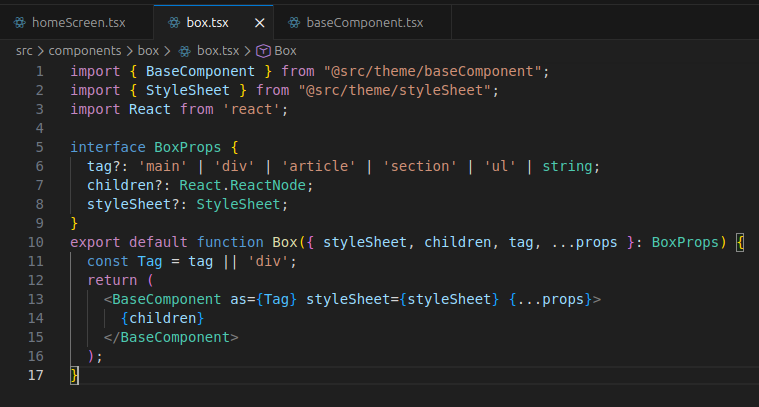This screenshot has width=759, height=407.
Task: Expand the components breadcrumb folder
Action: [x=83, y=50]
